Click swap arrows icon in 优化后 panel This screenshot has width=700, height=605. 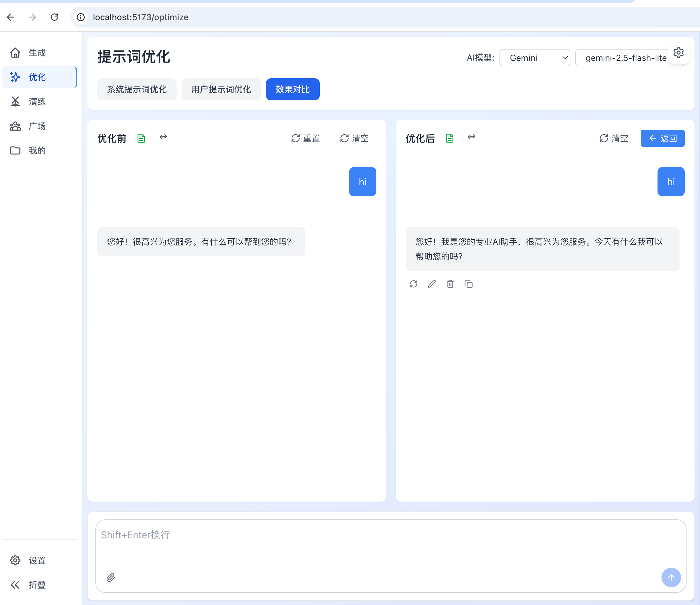tap(472, 137)
